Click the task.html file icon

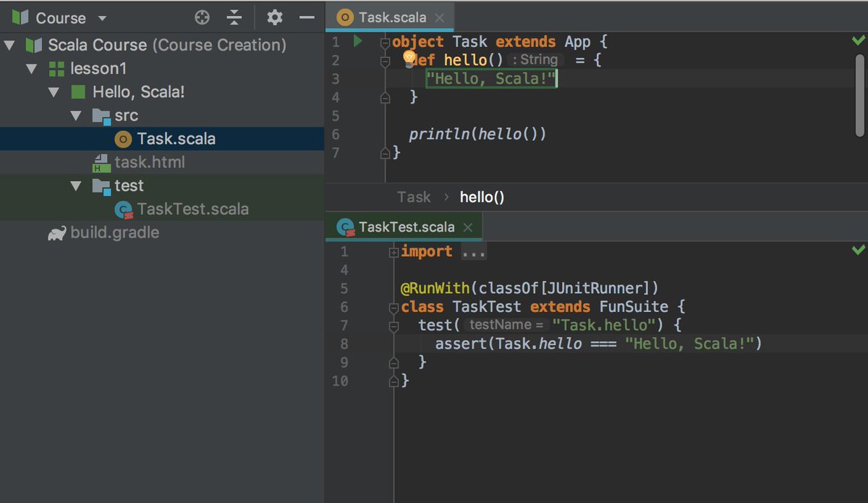tap(101, 163)
